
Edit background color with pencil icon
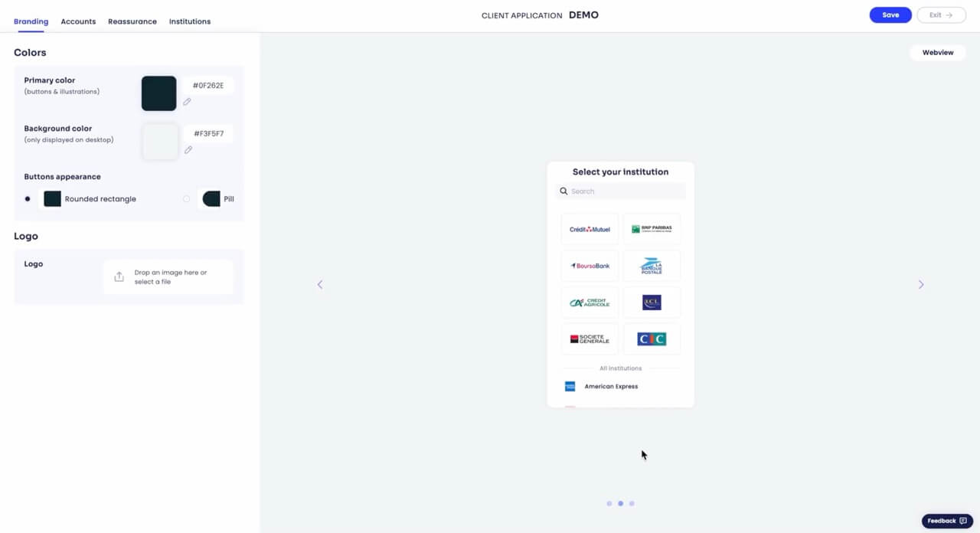click(188, 150)
